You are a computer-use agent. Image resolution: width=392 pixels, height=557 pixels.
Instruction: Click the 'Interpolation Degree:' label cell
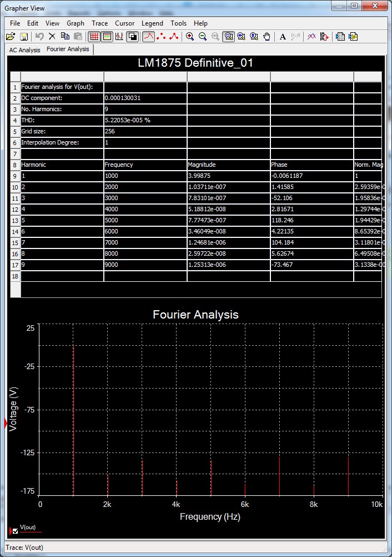(62, 142)
